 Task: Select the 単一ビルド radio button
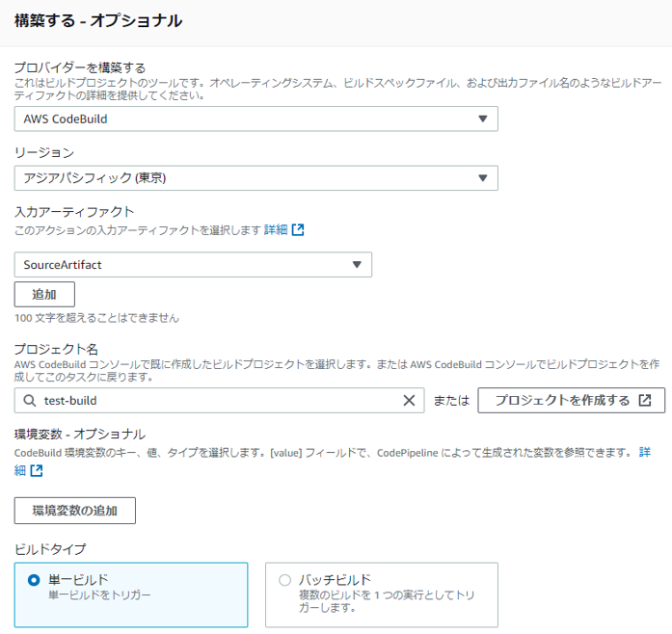click(x=34, y=580)
